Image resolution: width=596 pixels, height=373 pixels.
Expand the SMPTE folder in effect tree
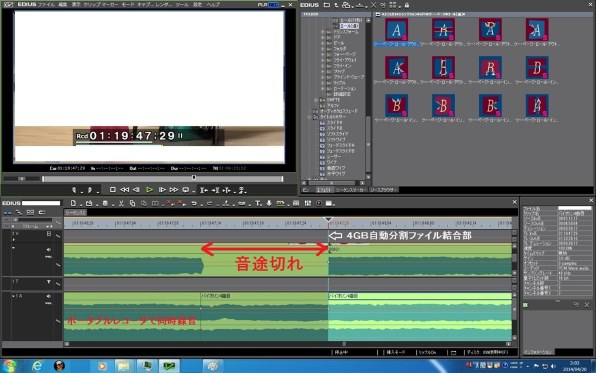(x=316, y=100)
